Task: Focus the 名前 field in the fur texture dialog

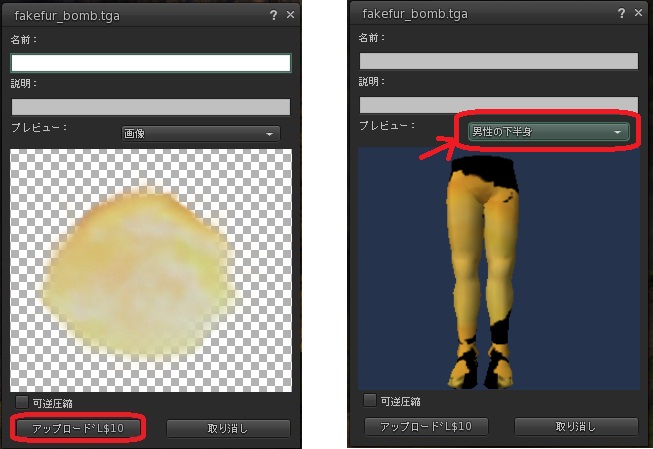Action: (150, 62)
